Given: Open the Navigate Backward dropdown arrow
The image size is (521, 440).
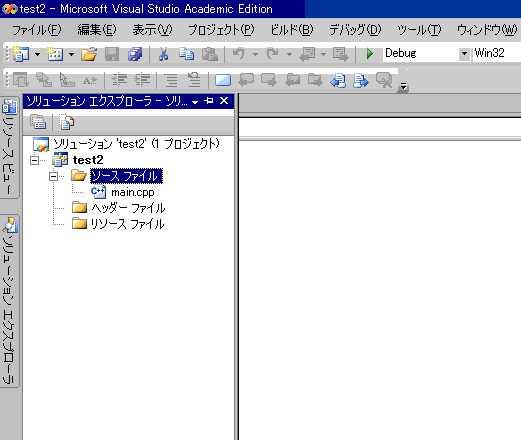Looking at the screenshot, I should 323,54.
